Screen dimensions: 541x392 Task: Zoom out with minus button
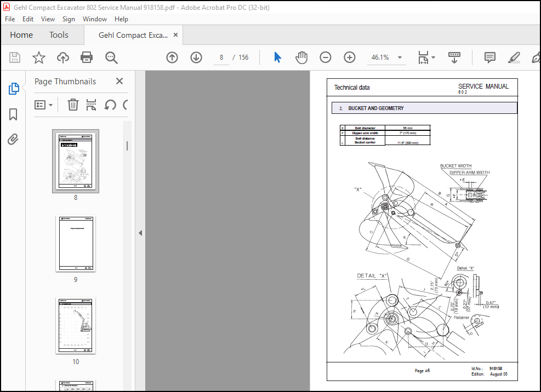(325, 57)
